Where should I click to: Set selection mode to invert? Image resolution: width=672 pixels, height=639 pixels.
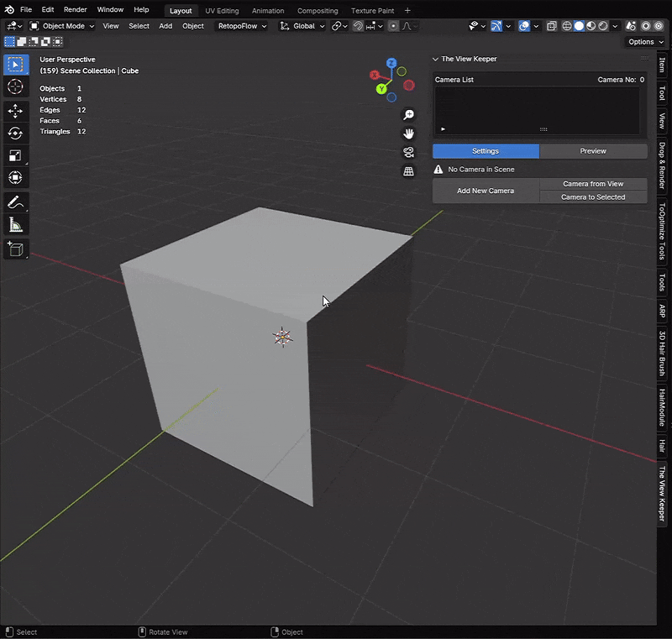[45, 41]
